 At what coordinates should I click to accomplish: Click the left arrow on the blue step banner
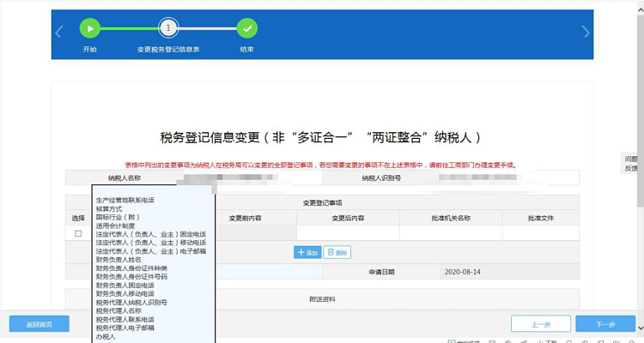coord(59,32)
